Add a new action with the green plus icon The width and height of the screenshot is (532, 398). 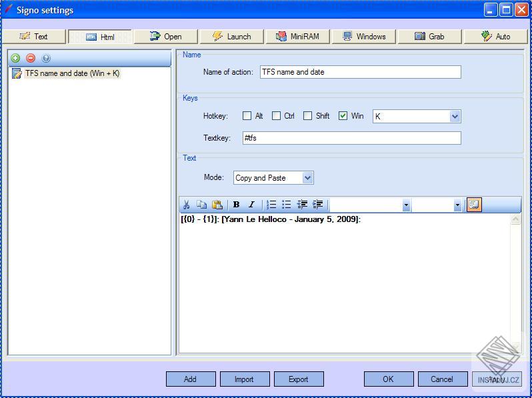tap(15, 59)
